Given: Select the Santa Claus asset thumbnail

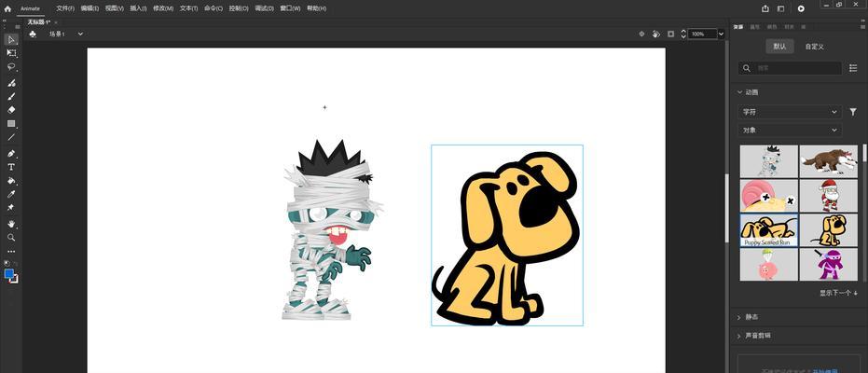Looking at the screenshot, I should (x=828, y=195).
